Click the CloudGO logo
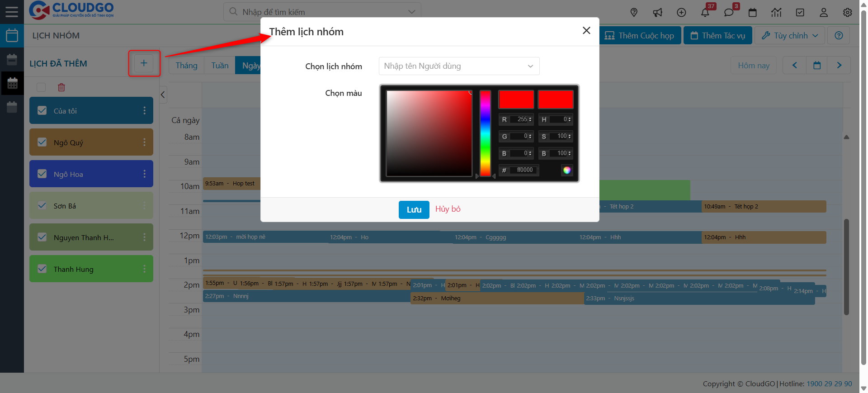The width and height of the screenshot is (868, 393). (71, 10)
